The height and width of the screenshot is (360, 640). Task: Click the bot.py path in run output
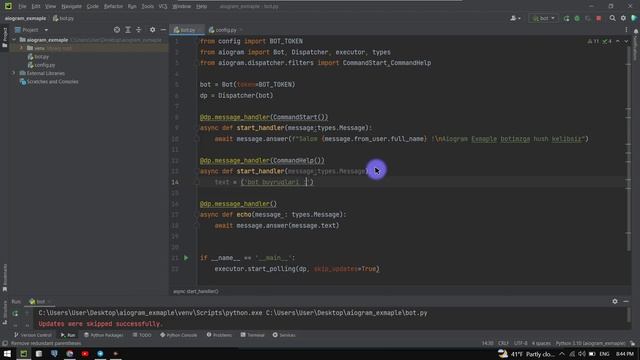(347, 313)
